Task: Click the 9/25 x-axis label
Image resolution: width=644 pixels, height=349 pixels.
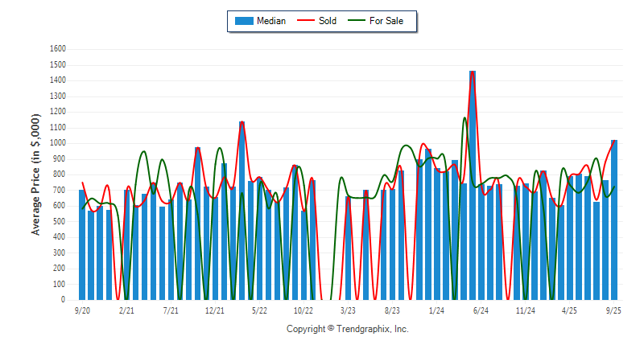Action: click(614, 310)
